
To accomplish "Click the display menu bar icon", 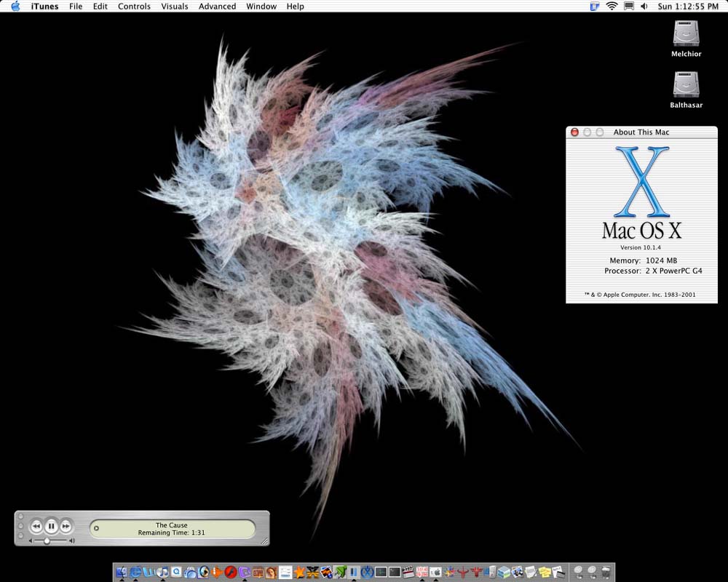I will click(x=629, y=6).
